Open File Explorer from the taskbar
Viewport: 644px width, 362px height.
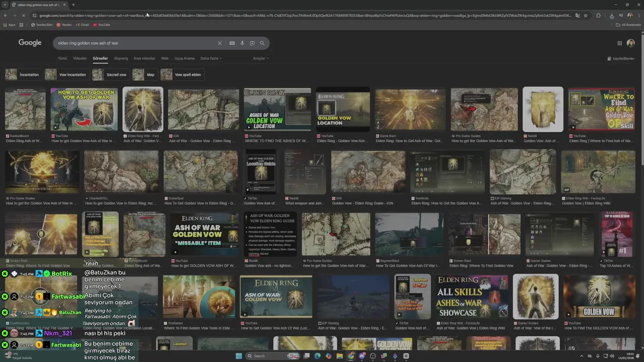(340, 356)
